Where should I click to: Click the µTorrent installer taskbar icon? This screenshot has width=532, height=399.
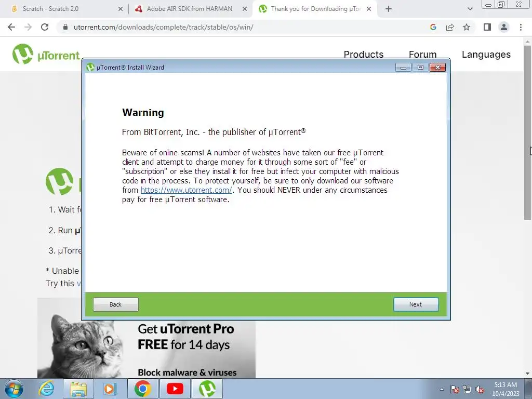pos(207,389)
